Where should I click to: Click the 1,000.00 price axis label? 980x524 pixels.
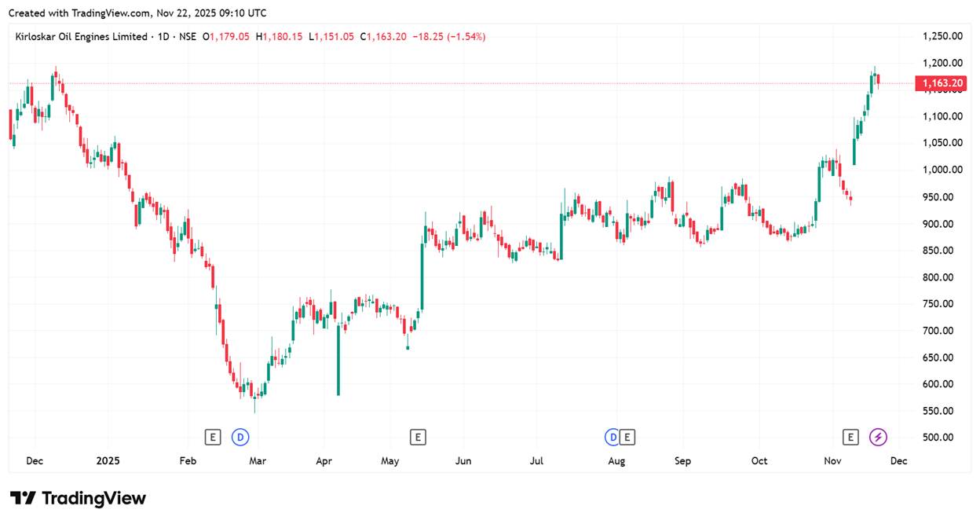(x=943, y=170)
